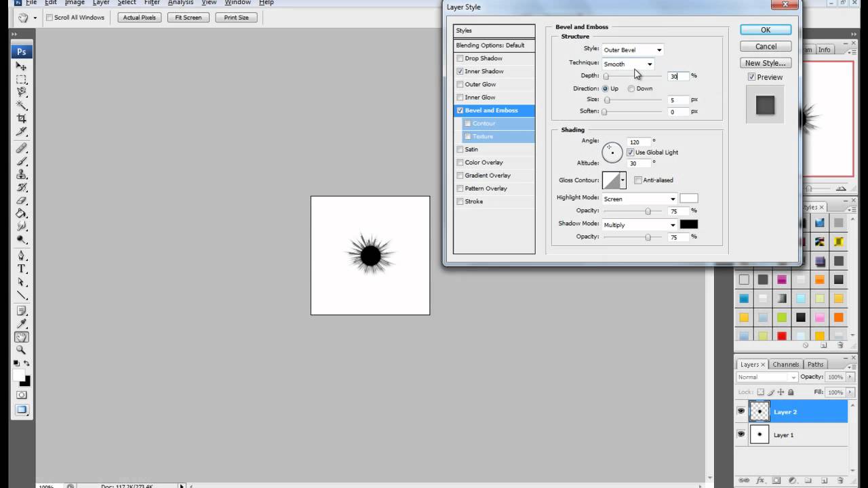The height and width of the screenshot is (488, 868).
Task: Add a layer mask
Action: [776, 480]
